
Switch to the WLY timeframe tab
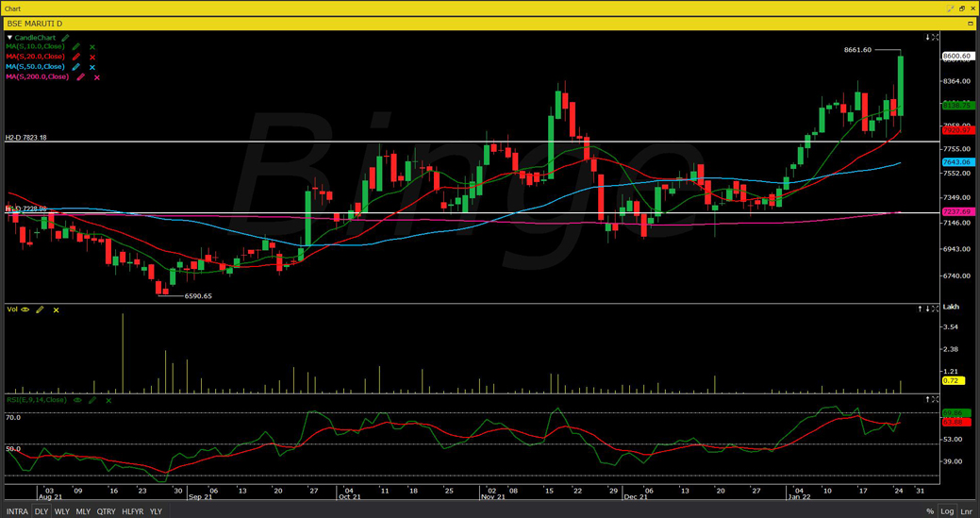tap(62, 511)
